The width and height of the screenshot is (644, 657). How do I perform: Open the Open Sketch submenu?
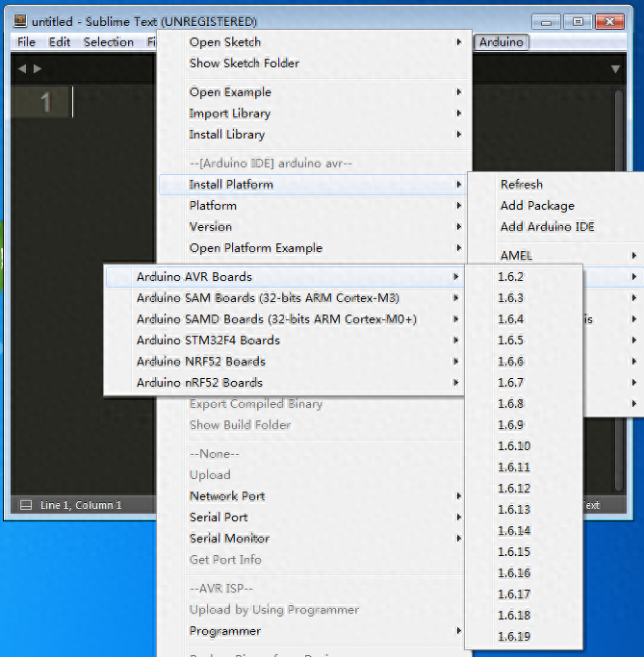point(315,42)
